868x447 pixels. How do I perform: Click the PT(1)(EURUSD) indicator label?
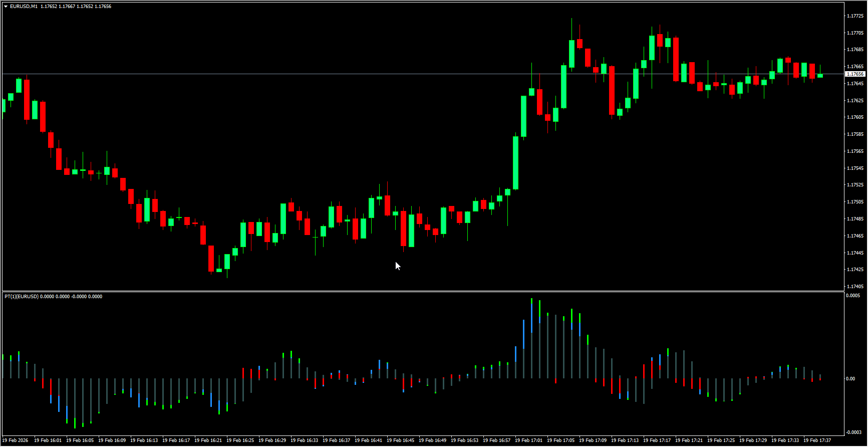(x=22, y=297)
